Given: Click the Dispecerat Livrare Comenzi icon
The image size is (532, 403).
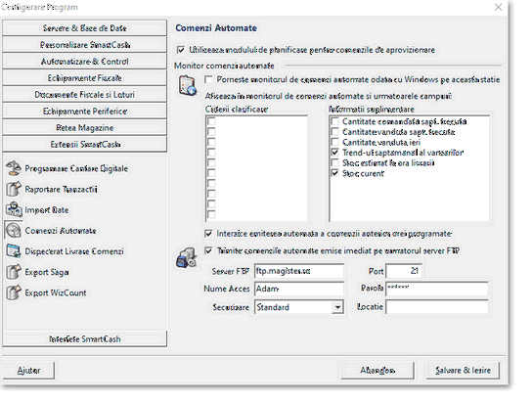Looking at the screenshot, I should coord(14,251).
